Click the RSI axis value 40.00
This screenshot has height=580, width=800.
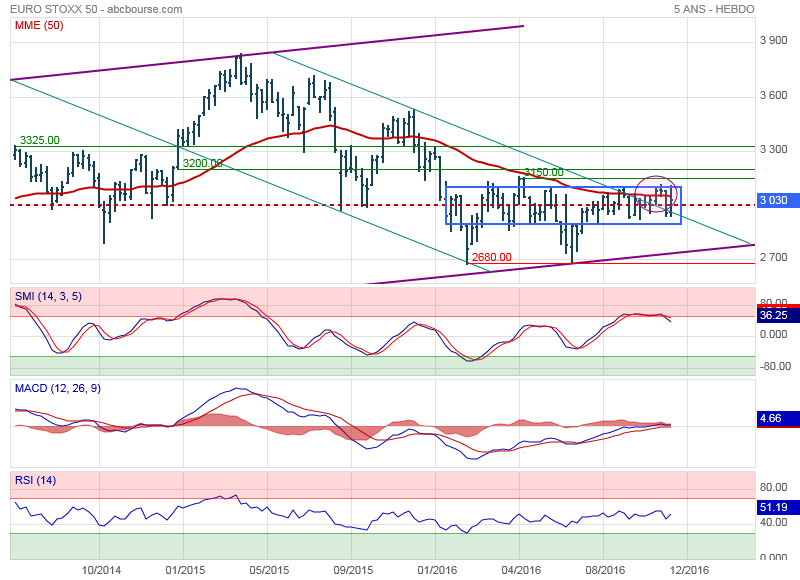tap(773, 522)
